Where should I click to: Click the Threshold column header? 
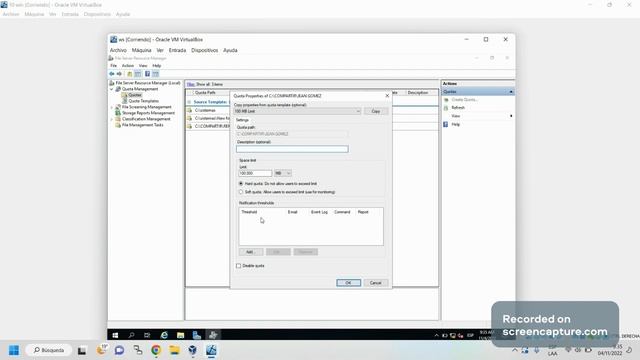coord(249,212)
